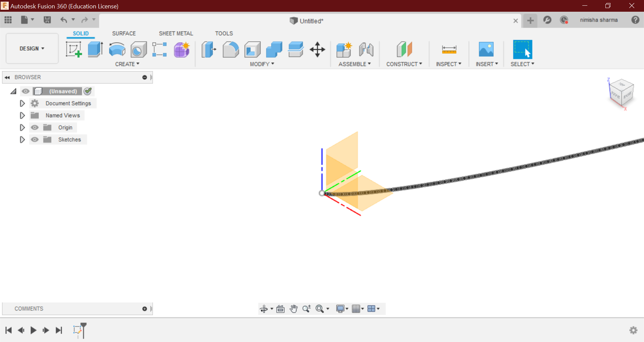Jump to timeline beginning
This screenshot has width=644, height=342.
(x=9, y=330)
